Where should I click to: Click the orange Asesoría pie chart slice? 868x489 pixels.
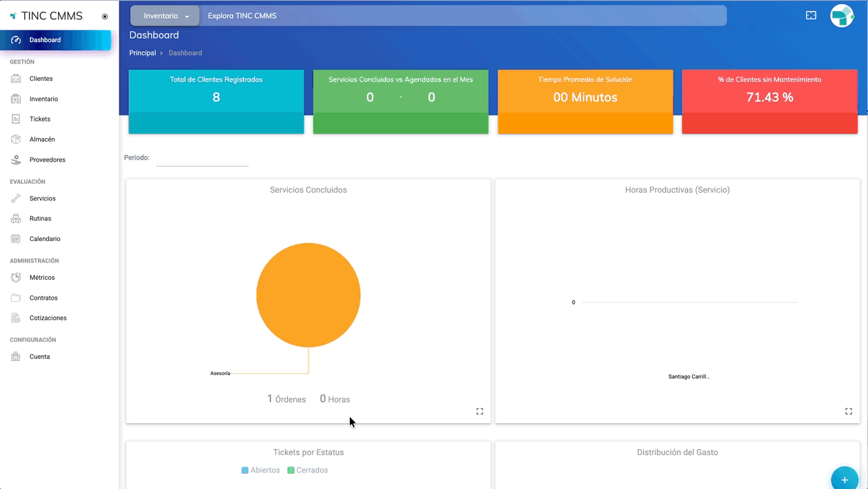(x=308, y=295)
